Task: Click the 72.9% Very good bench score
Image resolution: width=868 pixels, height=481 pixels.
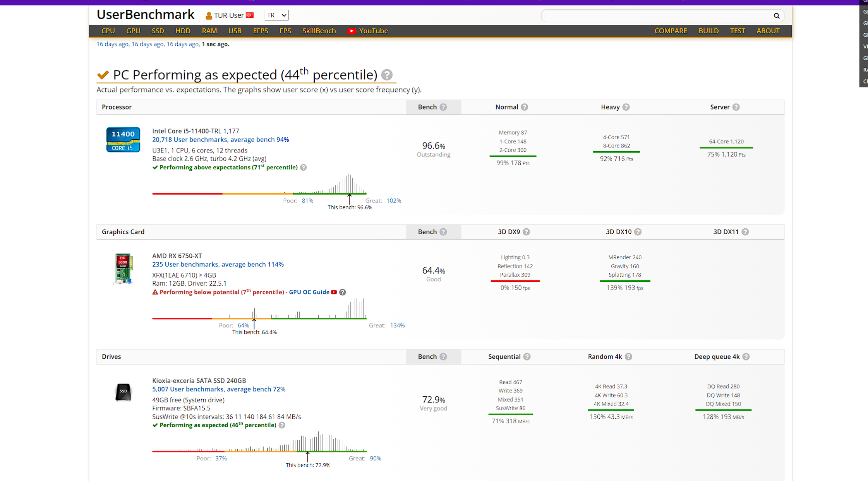Action: point(433,403)
